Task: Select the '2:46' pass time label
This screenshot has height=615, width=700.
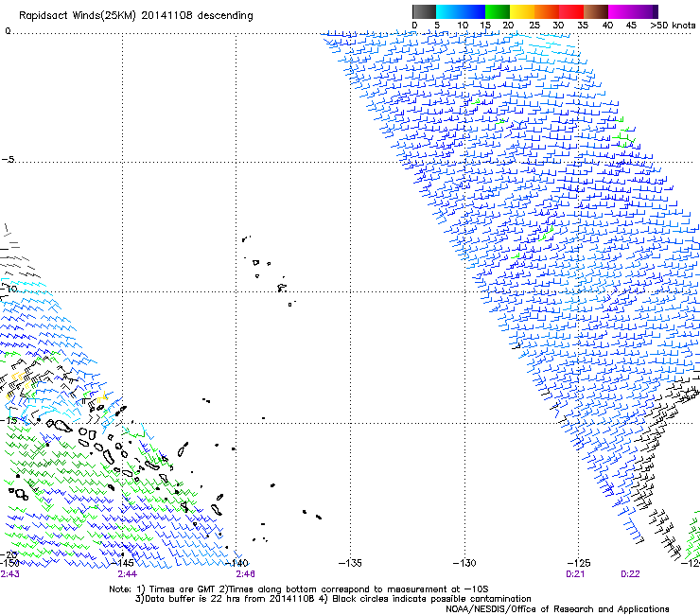Action: tap(246, 574)
